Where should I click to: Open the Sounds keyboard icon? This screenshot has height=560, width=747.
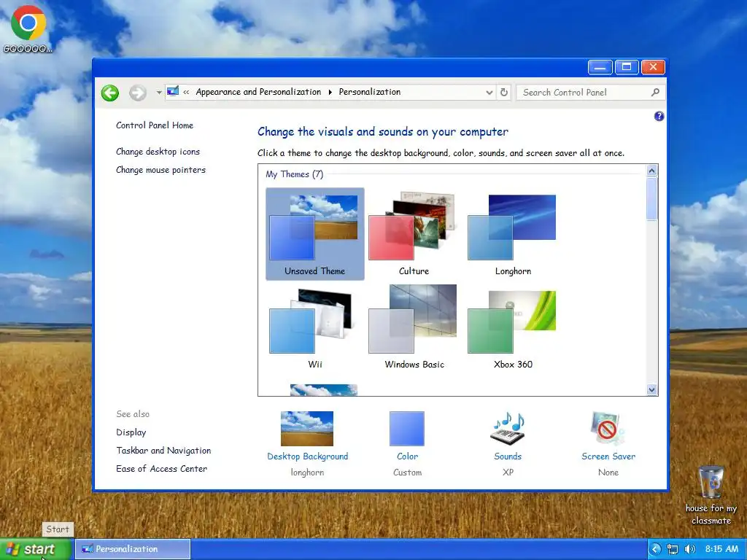tap(508, 429)
